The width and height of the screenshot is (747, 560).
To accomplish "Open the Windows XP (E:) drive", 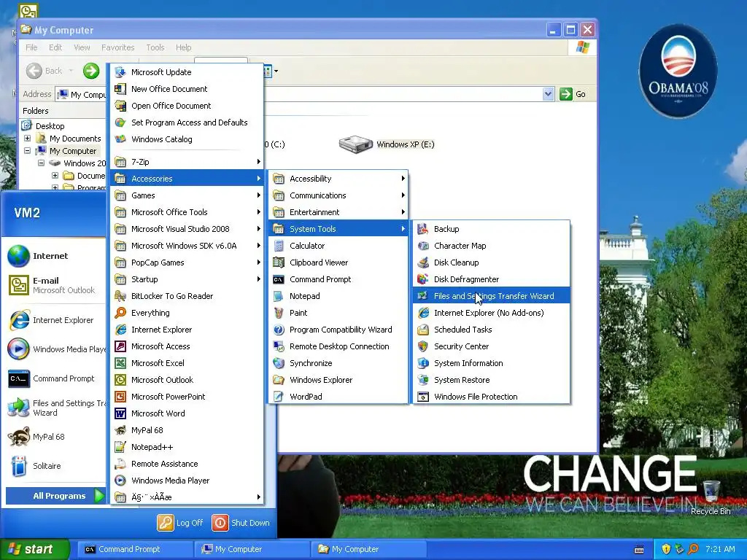I will point(387,144).
